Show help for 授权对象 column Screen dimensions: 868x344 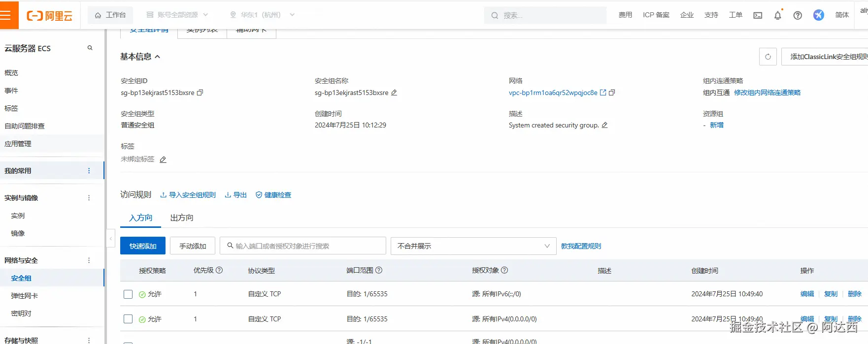(504, 270)
